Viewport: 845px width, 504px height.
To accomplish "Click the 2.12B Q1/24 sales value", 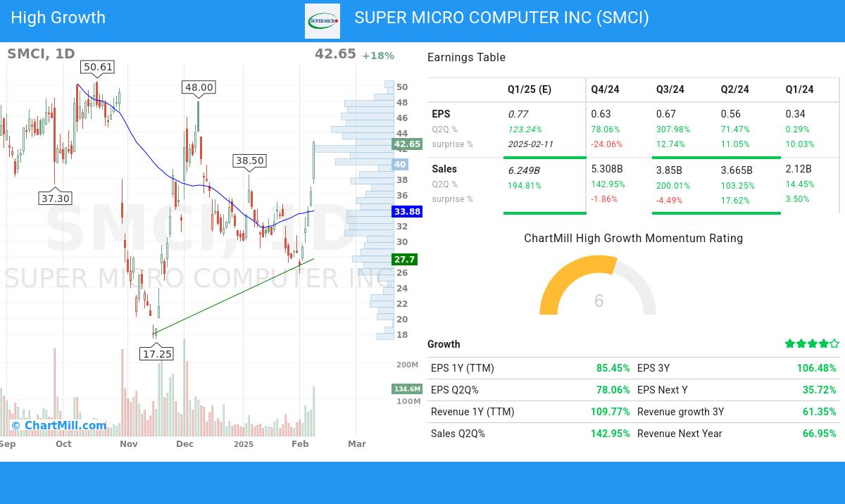I will coord(799,169).
